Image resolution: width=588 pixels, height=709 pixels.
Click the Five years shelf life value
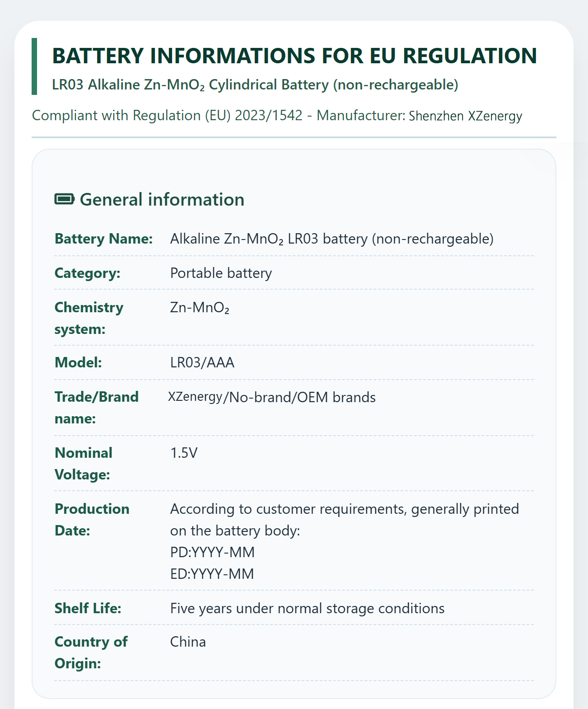click(308, 608)
